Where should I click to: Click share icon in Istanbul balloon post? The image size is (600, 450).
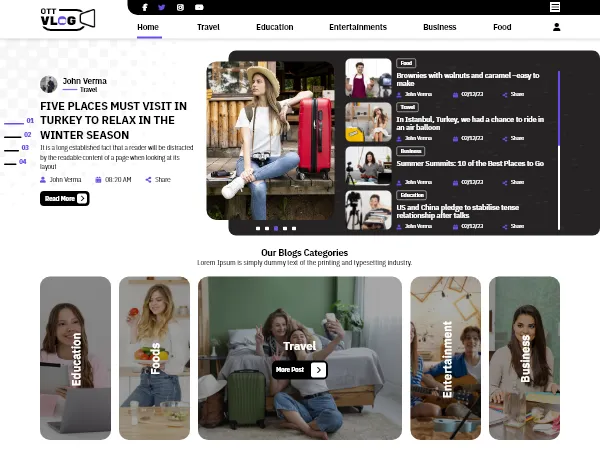[x=505, y=139]
